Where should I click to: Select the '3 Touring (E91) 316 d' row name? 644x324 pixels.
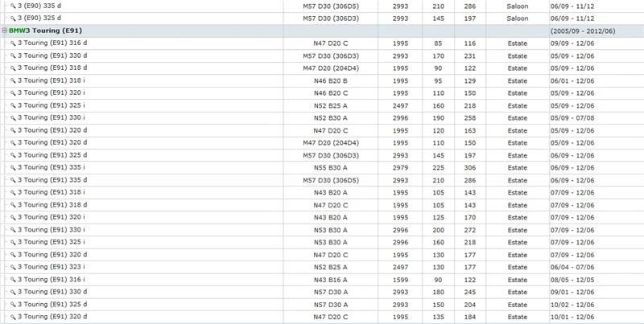click(52, 43)
